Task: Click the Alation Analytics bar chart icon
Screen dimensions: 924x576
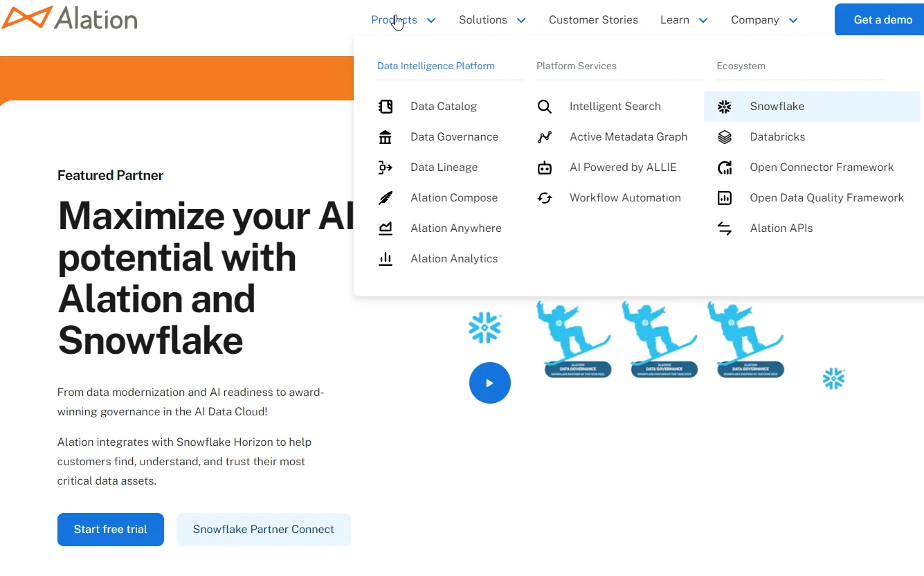Action: pos(386,259)
